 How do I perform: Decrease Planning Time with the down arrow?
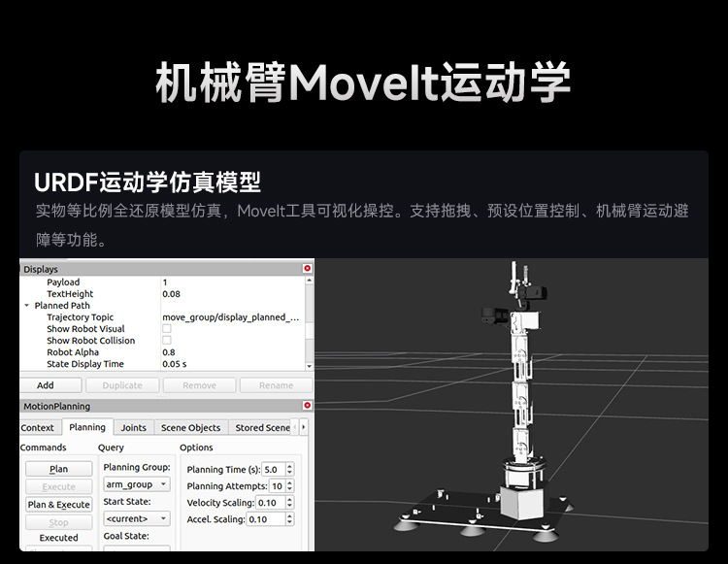(x=289, y=473)
